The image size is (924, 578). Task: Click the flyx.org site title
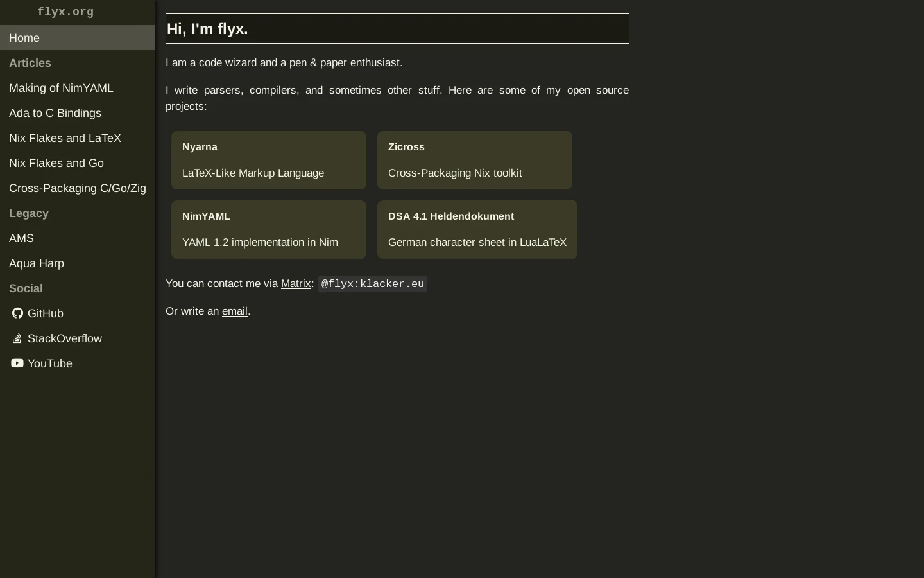tap(65, 12)
